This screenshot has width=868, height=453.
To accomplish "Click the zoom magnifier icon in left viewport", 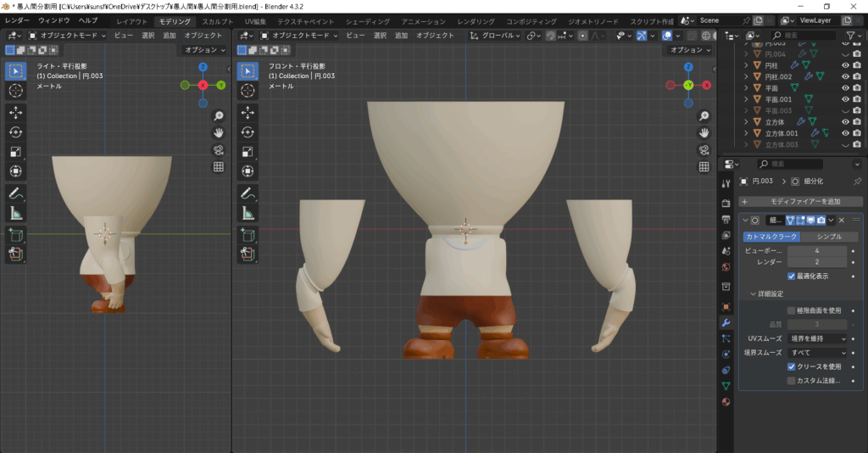I will (x=218, y=116).
